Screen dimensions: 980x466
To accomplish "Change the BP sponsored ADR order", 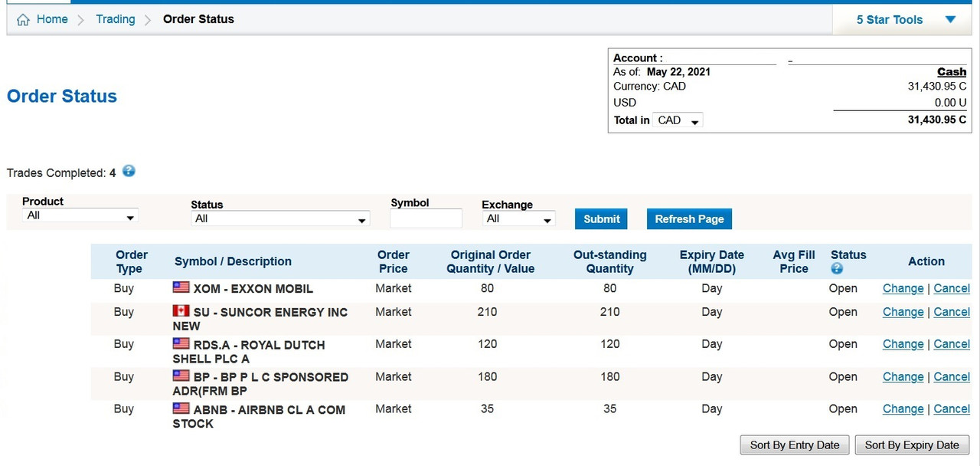I will [x=903, y=376].
